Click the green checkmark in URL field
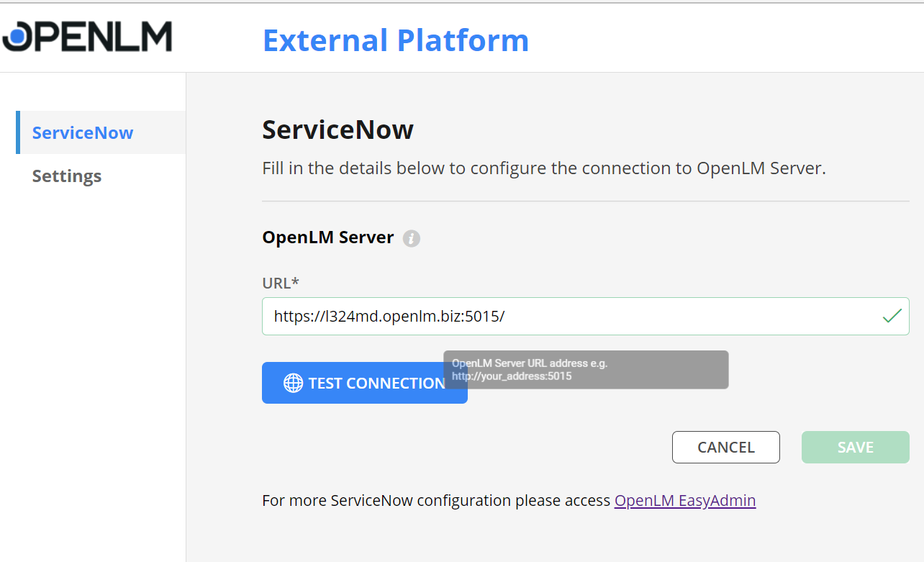The height and width of the screenshot is (562, 924). tap(892, 316)
